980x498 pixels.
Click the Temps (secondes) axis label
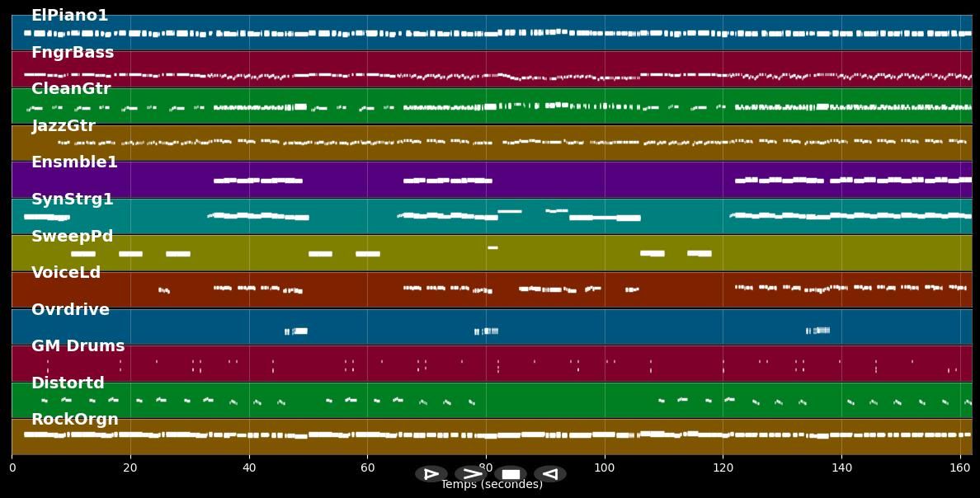[x=492, y=485]
